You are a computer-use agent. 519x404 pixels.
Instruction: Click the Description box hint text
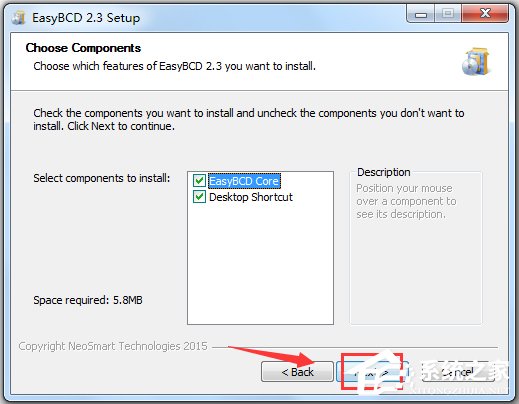[x=406, y=201]
